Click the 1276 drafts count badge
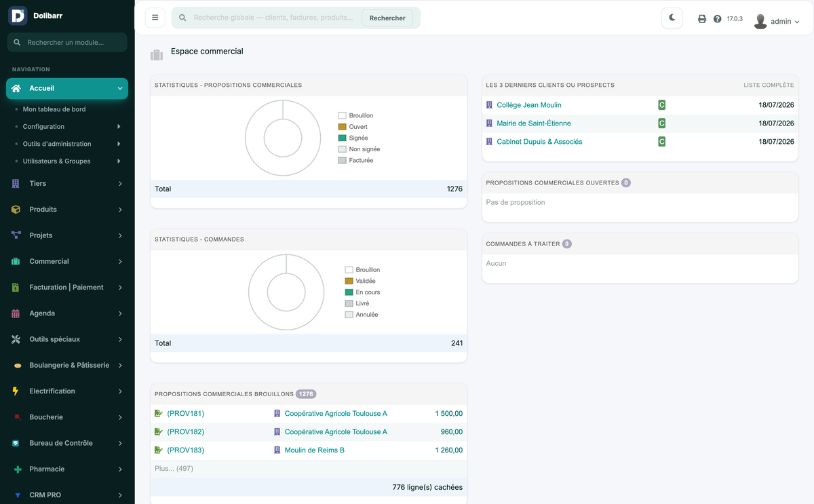Screen dimensions: 814x504 click(x=306, y=394)
